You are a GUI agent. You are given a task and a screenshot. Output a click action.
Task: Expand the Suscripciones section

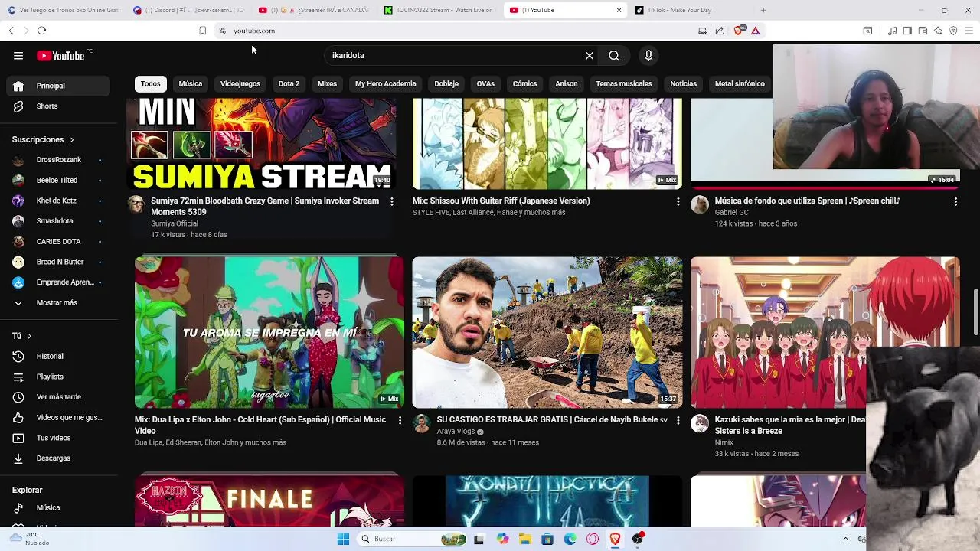[x=43, y=139]
